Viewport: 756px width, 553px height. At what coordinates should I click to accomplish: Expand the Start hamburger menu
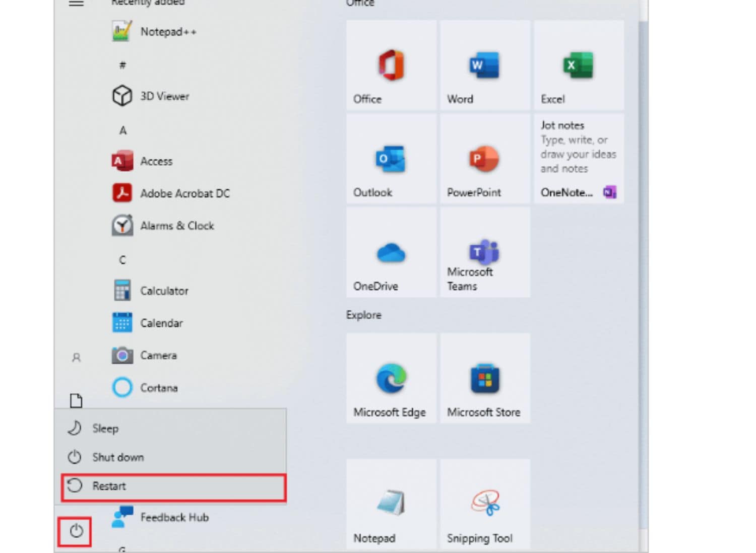click(76, 3)
